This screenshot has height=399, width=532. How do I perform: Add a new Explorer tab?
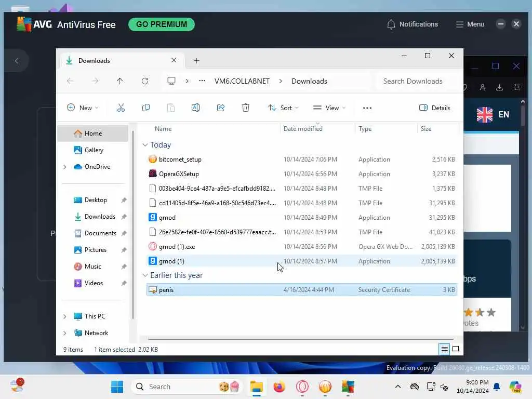tap(196, 61)
